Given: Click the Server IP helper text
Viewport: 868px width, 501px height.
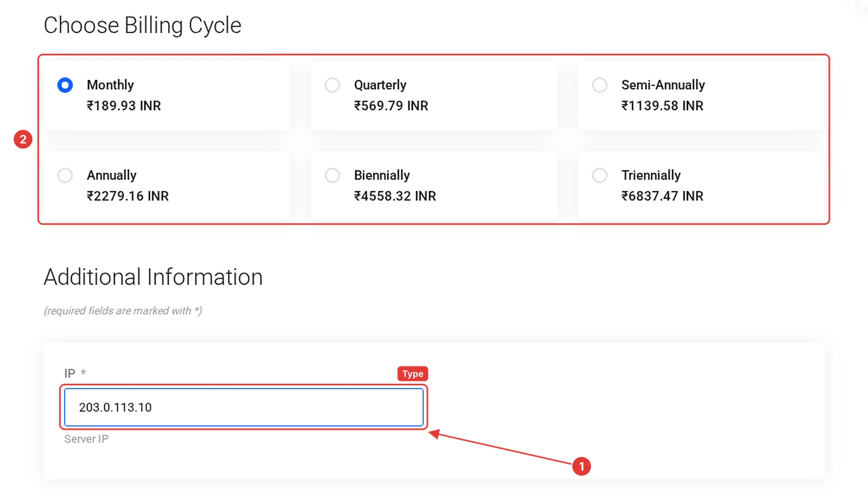Looking at the screenshot, I should (86, 439).
